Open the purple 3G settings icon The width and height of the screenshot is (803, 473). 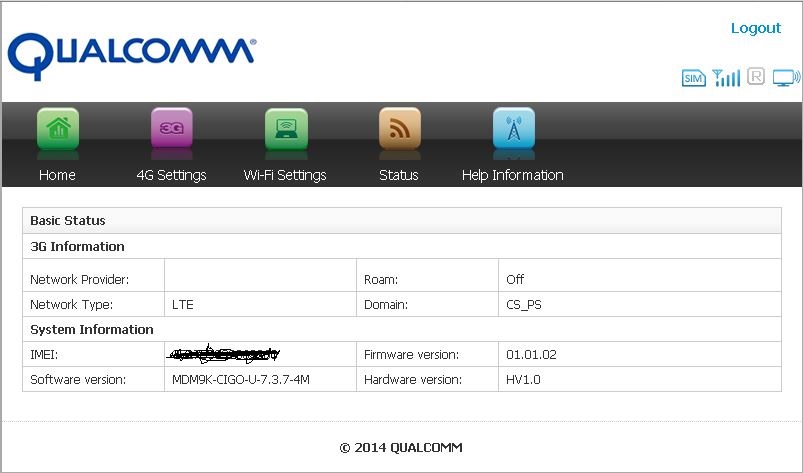172,128
